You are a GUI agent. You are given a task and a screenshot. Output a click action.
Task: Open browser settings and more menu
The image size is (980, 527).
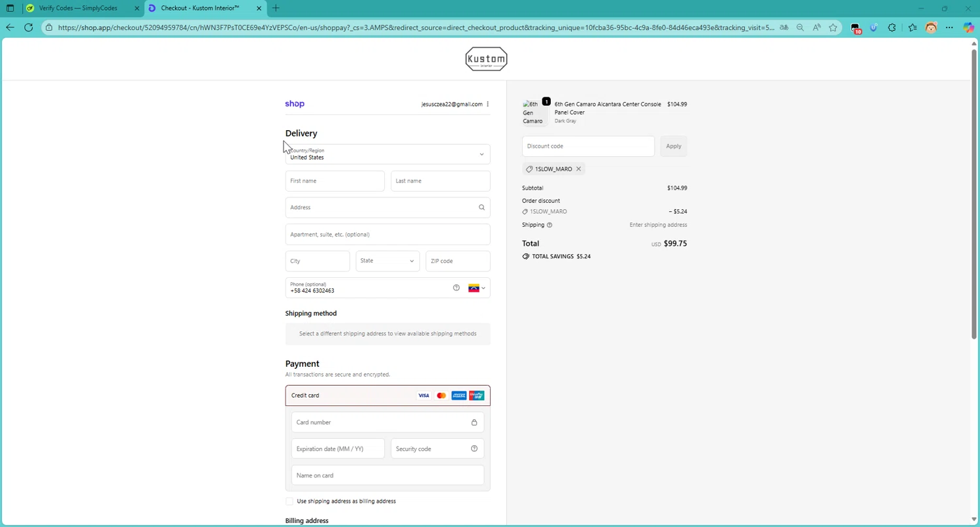coord(949,27)
